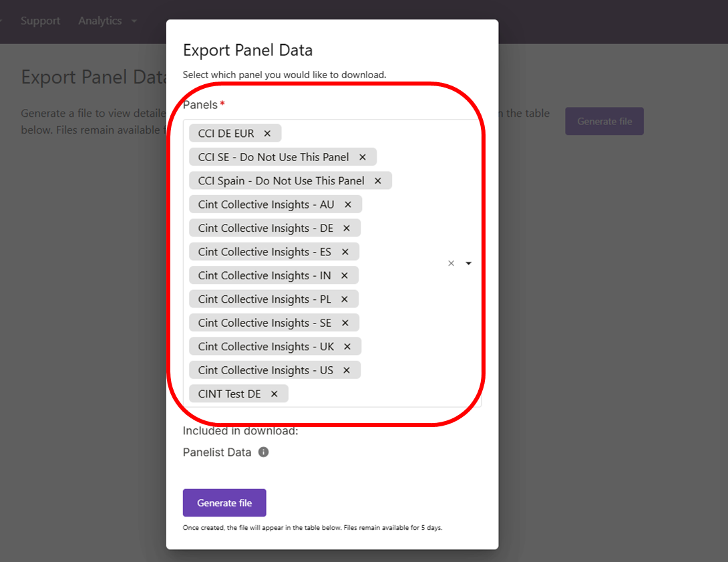Remove CCI Spain - Do Not Use This Panel
The image size is (728, 562).
tap(377, 180)
